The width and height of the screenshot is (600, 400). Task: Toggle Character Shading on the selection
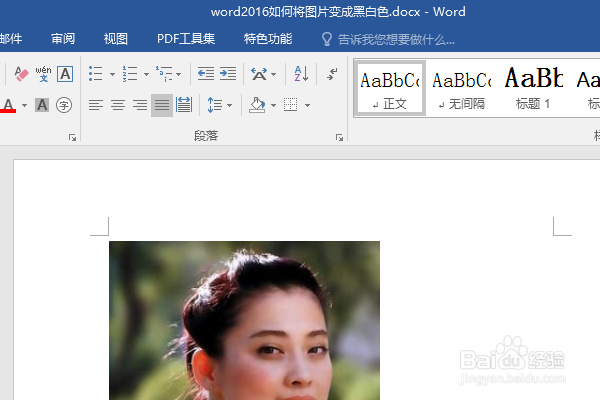(x=42, y=105)
